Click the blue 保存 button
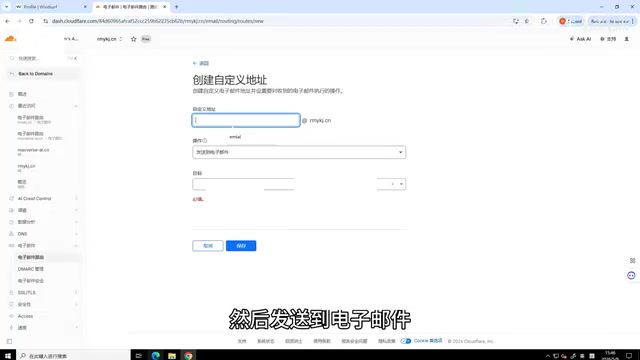 (241, 246)
